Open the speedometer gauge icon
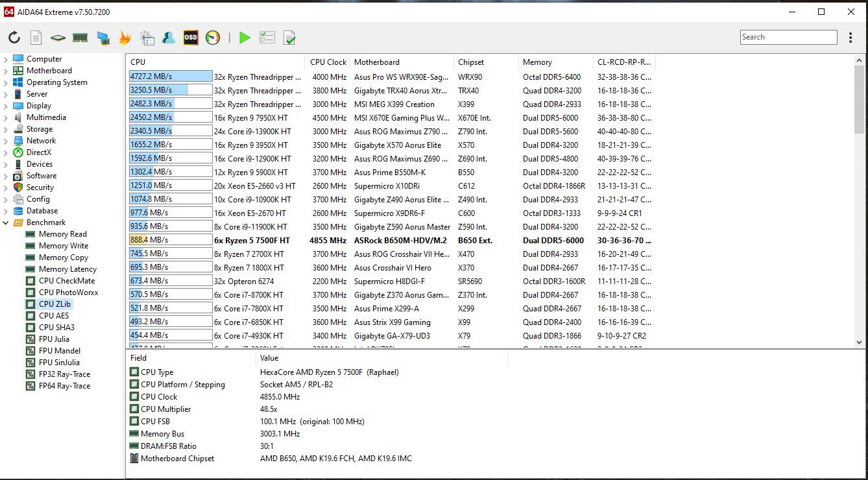Image resolution: width=868 pixels, height=480 pixels. (213, 38)
